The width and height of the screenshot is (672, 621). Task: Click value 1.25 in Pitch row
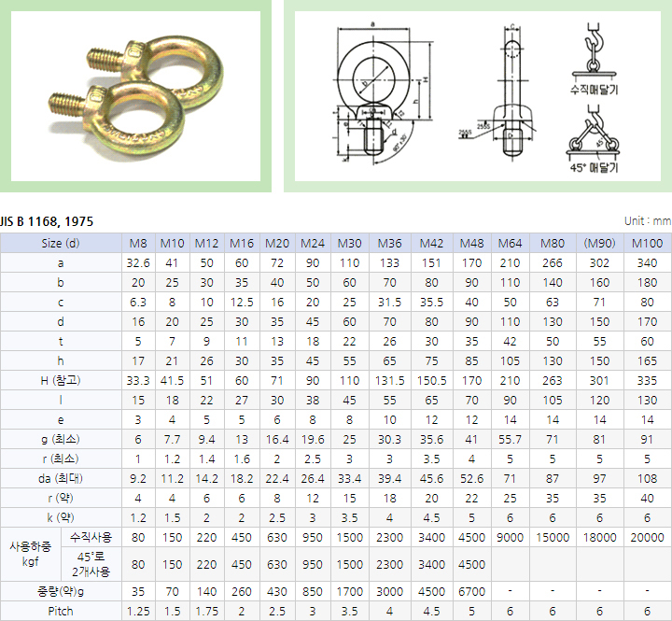[x=138, y=611]
